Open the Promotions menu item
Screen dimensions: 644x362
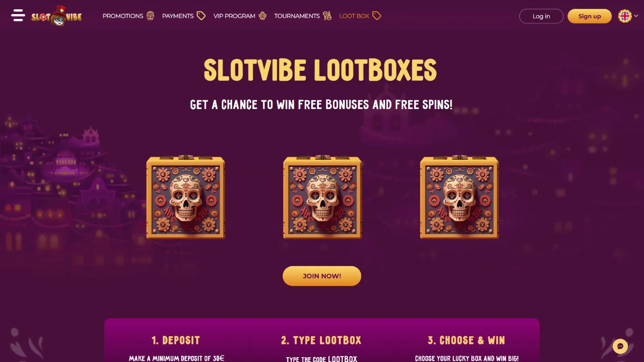point(123,16)
